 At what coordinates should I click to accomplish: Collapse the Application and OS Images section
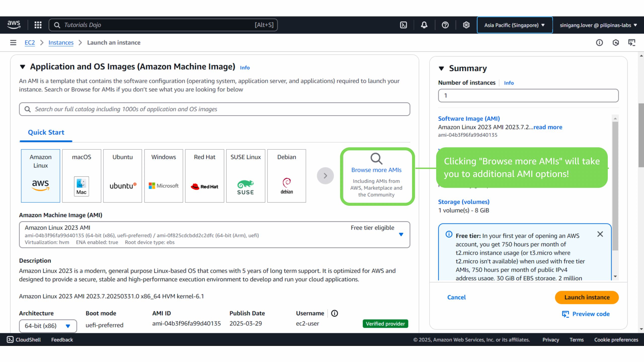coord(23,67)
